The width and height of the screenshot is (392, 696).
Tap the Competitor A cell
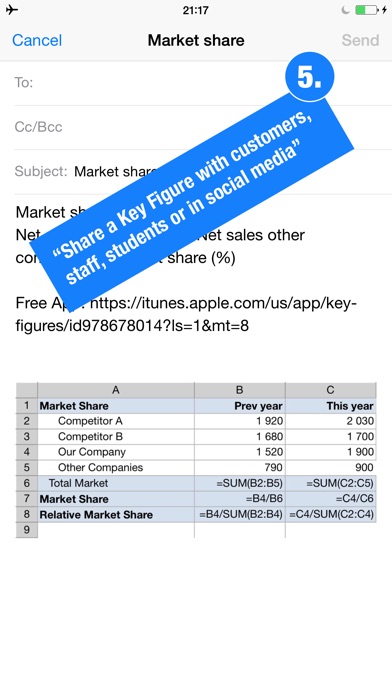coord(116,421)
